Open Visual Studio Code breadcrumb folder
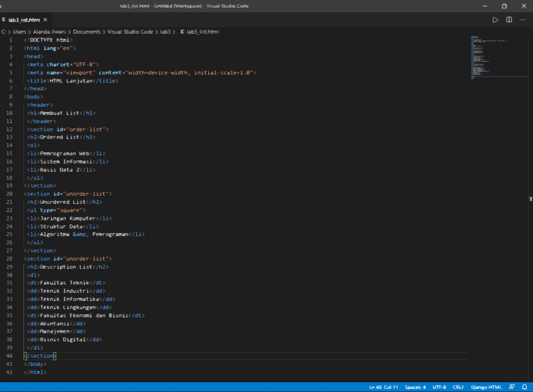This screenshot has height=392, width=533. click(130, 32)
